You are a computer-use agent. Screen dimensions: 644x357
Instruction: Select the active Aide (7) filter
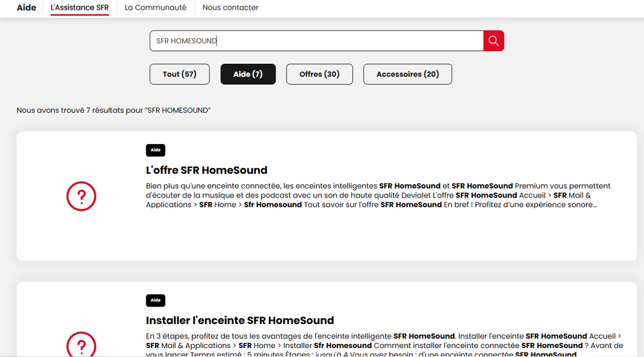click(x=248, y=74)
